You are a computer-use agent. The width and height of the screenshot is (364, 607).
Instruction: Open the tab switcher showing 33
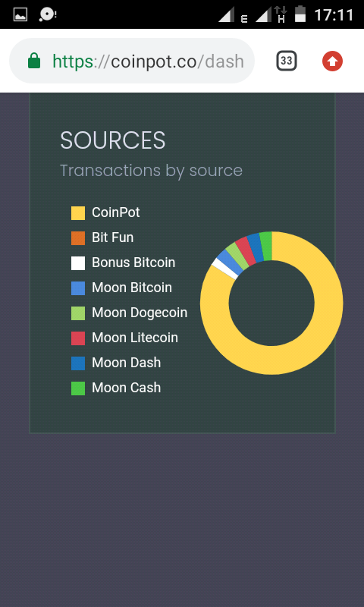[286, 61]
